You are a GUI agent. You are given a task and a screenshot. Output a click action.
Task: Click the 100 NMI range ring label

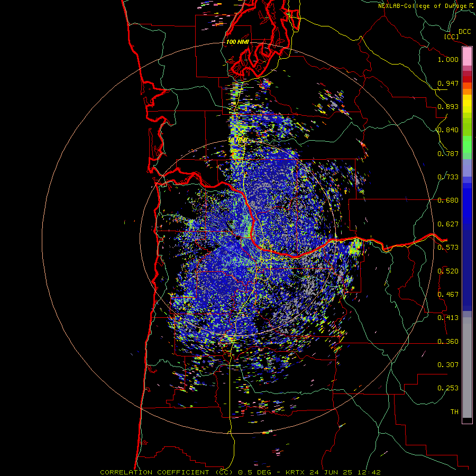pyautogui.click(x=237, y=42)
